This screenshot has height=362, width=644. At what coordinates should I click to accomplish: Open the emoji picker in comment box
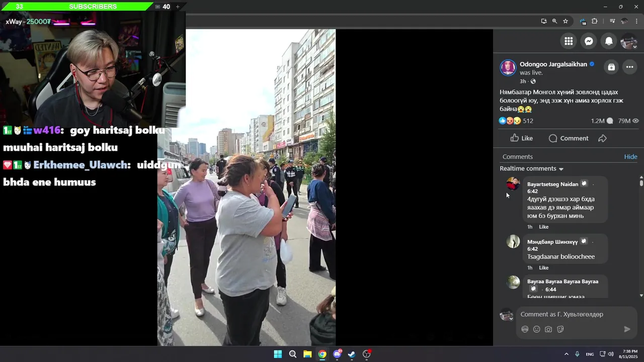536,329
